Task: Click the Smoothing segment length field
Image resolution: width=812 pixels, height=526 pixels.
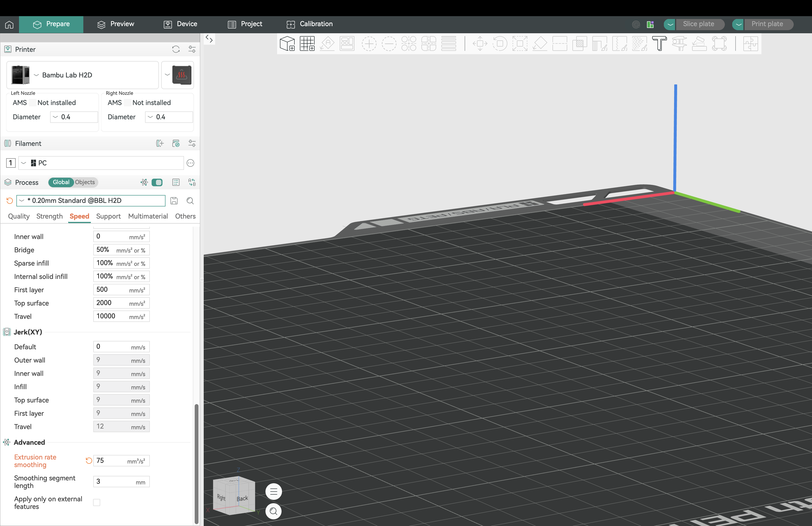Action: [122, 482]
